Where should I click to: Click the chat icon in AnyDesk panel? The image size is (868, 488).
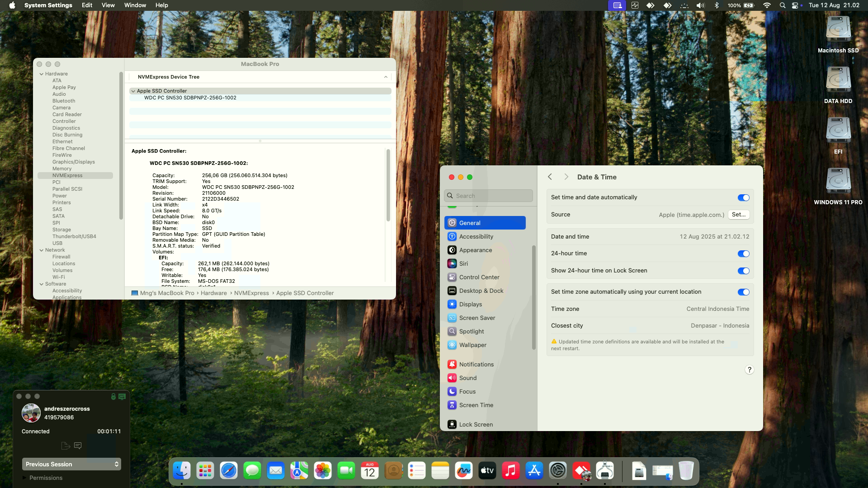point(78,446)
